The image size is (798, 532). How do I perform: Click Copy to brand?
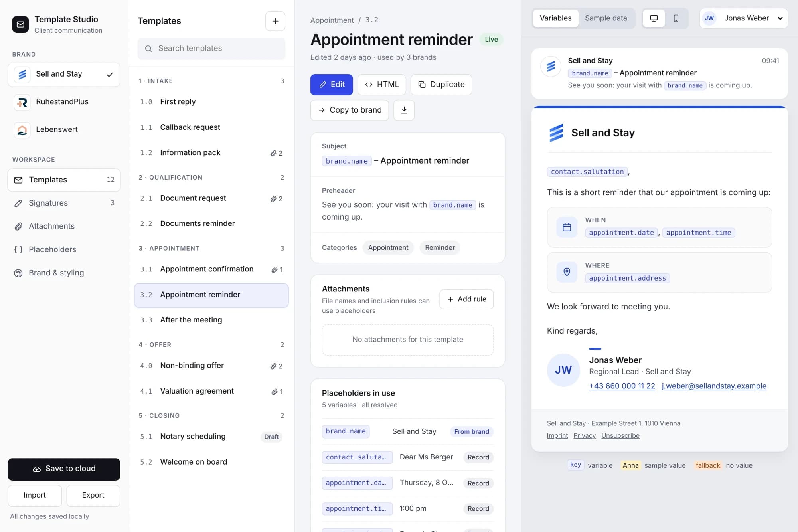(350, 110)
